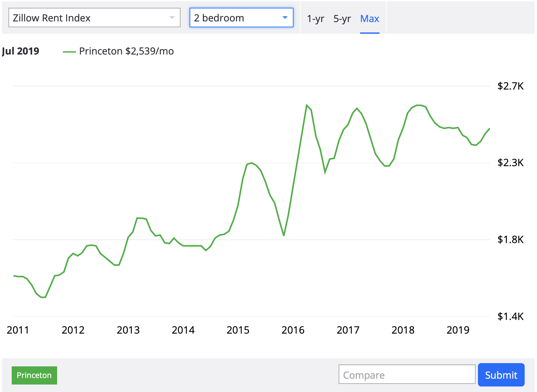The image size is (537, 392).
Task: Click the green Princeton tag
Action: pyautogui.click(x=34, y=375)
